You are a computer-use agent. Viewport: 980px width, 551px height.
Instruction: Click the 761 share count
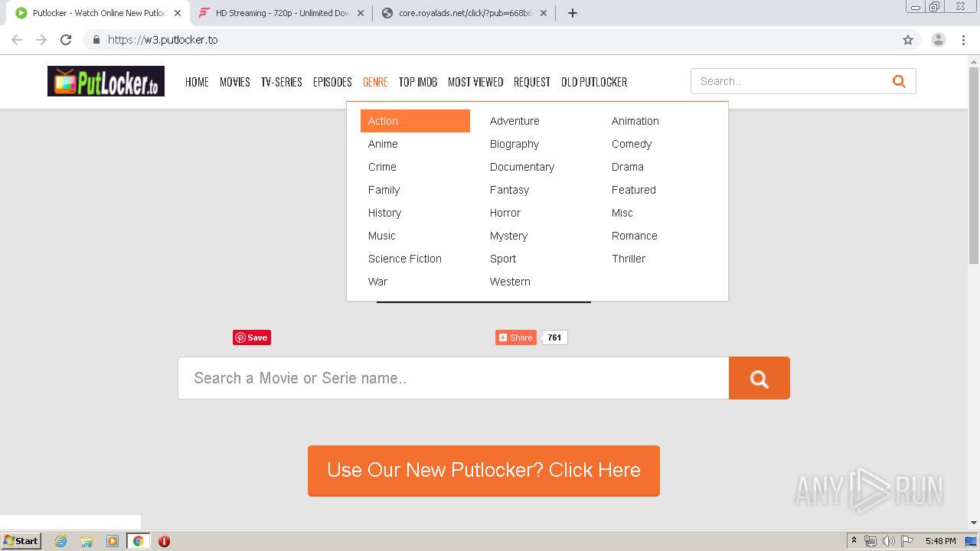pyautogui.click(x=554, y=337)
